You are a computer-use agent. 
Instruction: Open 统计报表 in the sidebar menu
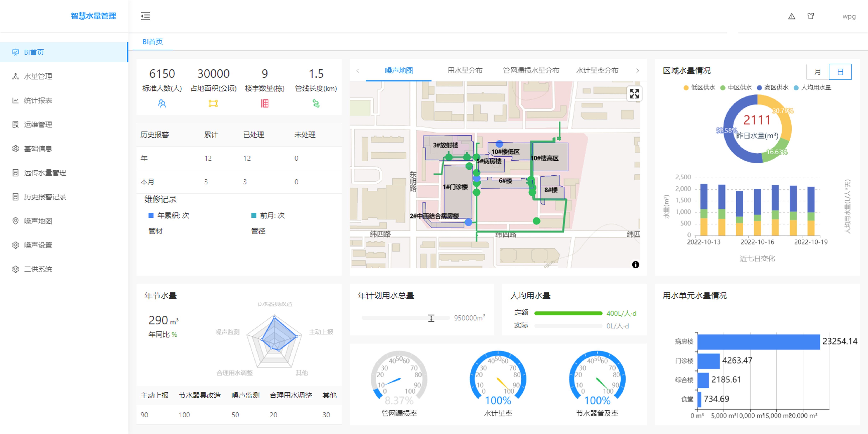38,101
